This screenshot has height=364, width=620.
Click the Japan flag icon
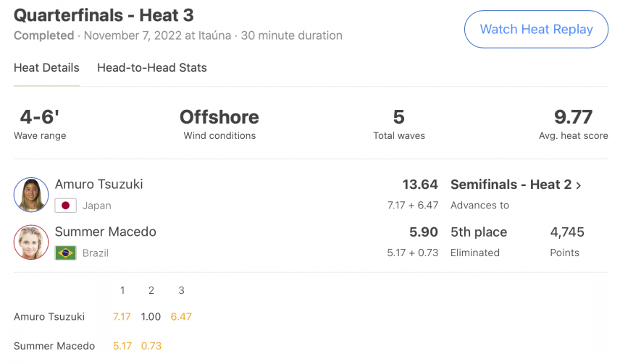tap(66, 206)
